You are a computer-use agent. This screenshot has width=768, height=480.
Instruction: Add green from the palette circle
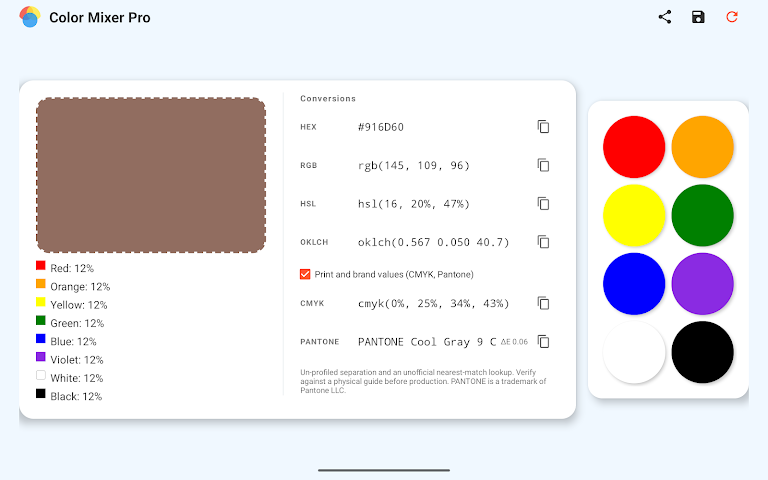702,216
